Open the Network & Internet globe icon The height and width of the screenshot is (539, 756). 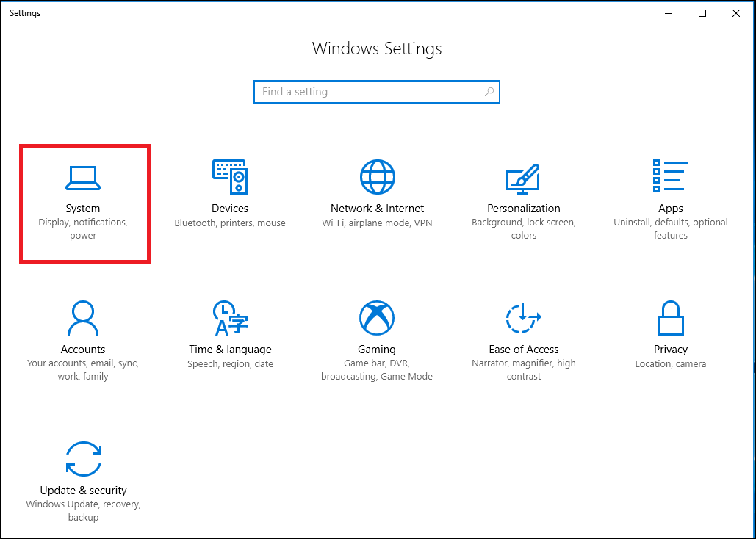point(377,177)
